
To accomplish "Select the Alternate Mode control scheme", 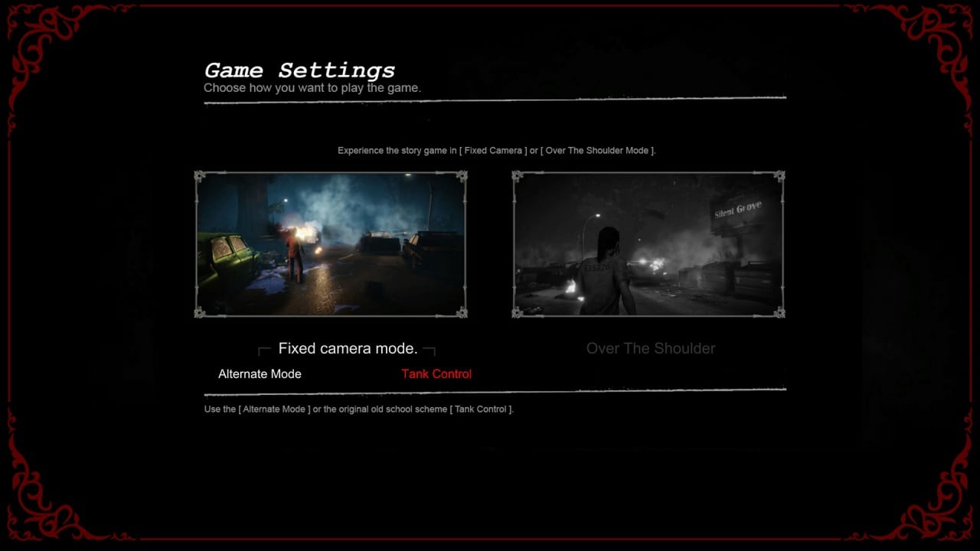I will (260, 374).
